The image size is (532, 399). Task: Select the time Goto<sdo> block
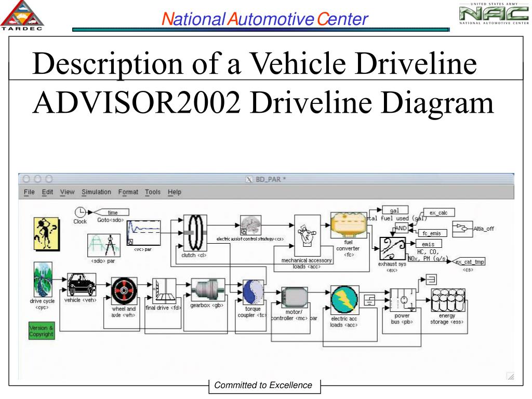coord(111,212)
